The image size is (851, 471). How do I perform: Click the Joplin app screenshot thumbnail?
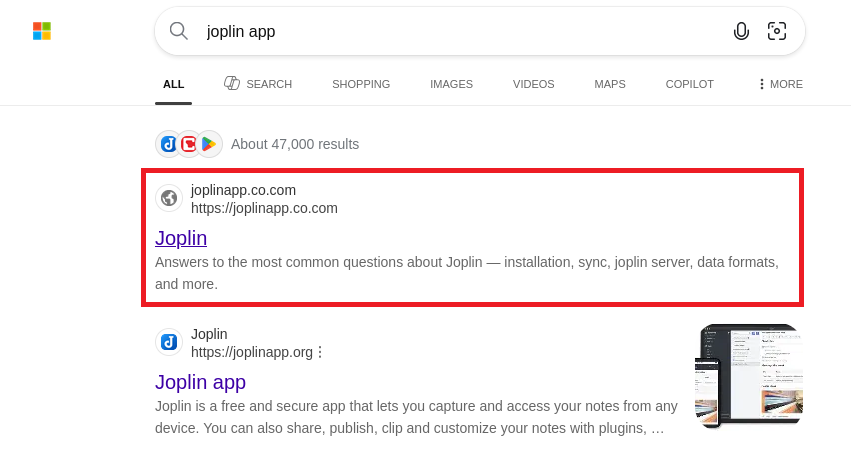(749, 376)
